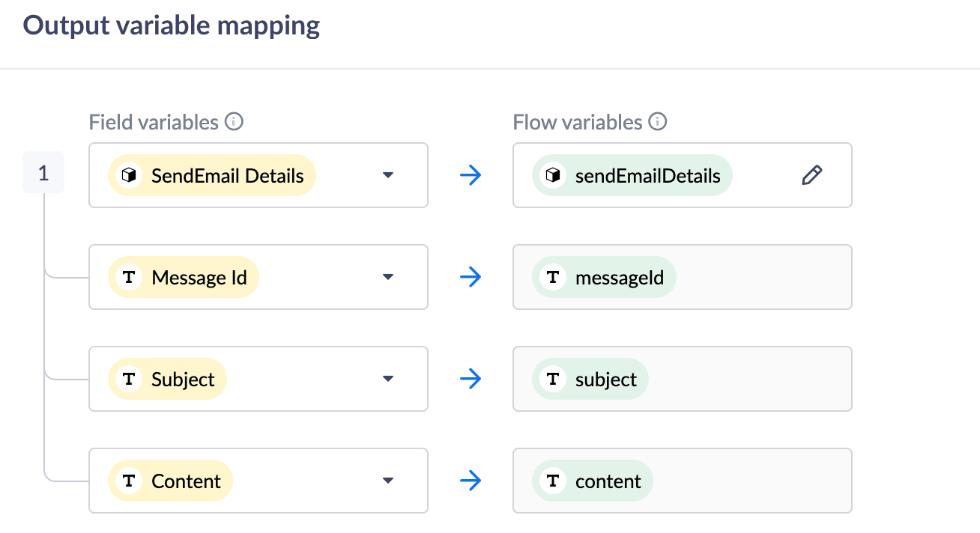Expand the Message Id field dropdown
Viewport: 980px width, 533px height.
point(387,277)
